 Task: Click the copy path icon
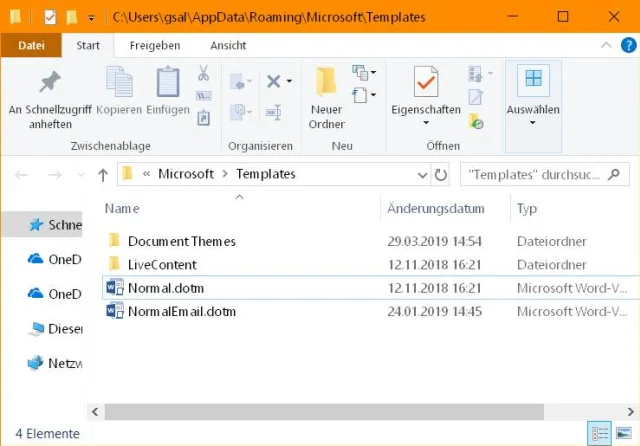coord(203,96)
